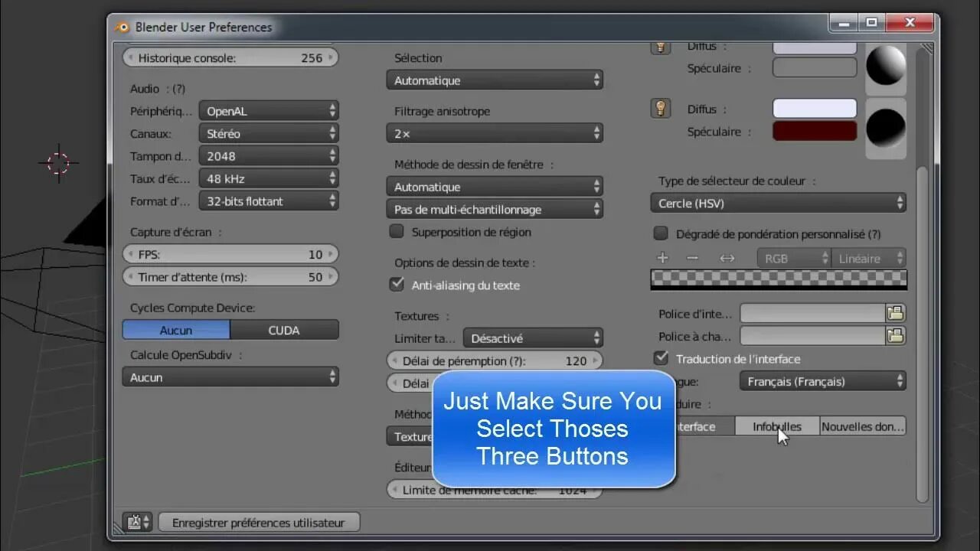Click the 3D cursor in Blender viewport
Viewport: 980px width, 551px height.
[x=59, y=162]
